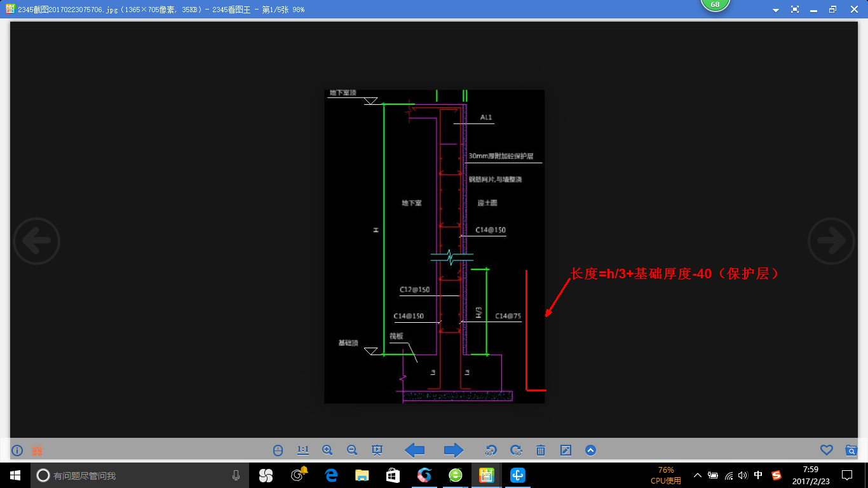The width and height of the screenshot is (868, 488).
Task: Click the Cortana microphone icon
Action: click(236, 475)
